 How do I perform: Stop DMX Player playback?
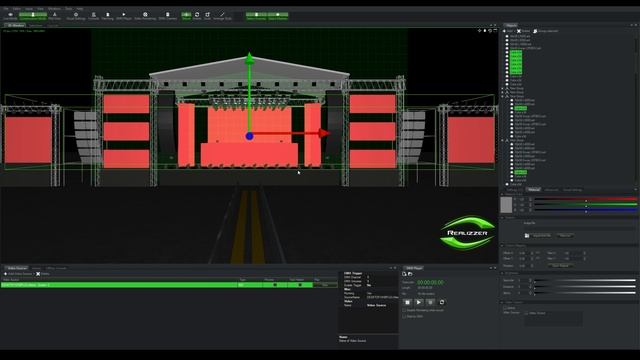pyautogui.click(x=407, y=302)
